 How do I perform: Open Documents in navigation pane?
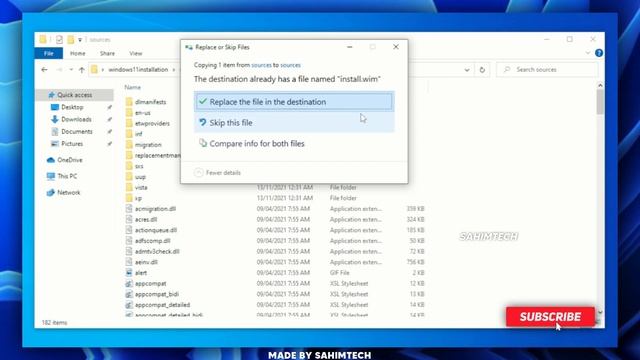coord(76,131)
